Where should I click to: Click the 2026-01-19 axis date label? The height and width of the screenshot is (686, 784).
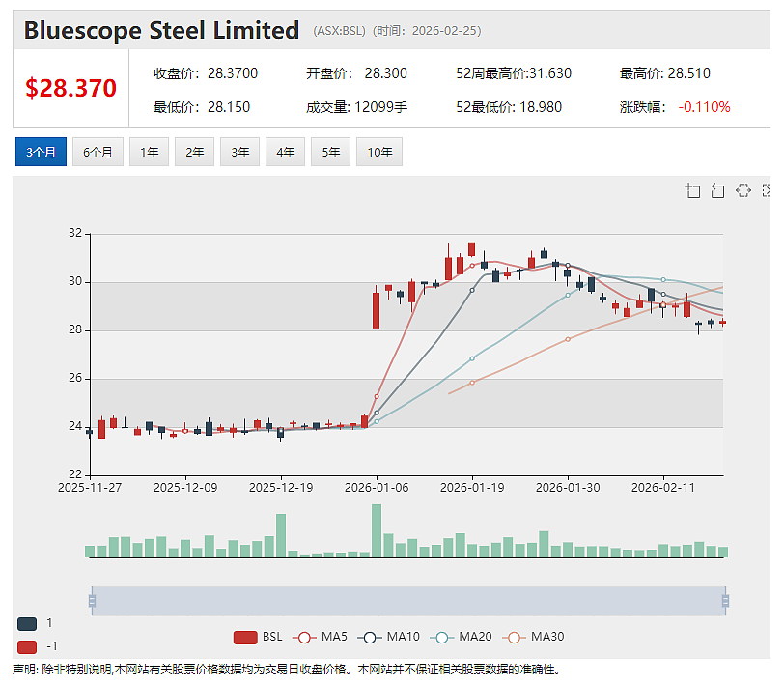tap(472, 488)
